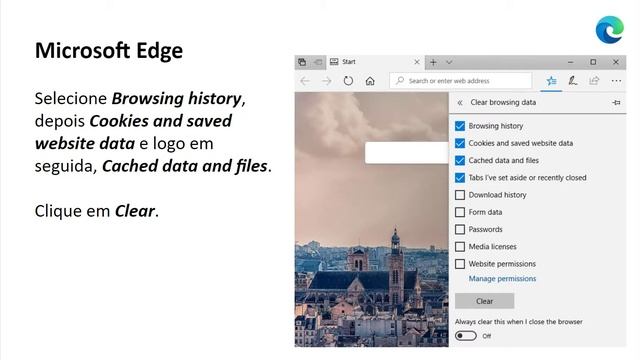Select the Start tab
Image resolution: width=640 pixels, height=360 pixels.
click(x=375, y=62)
